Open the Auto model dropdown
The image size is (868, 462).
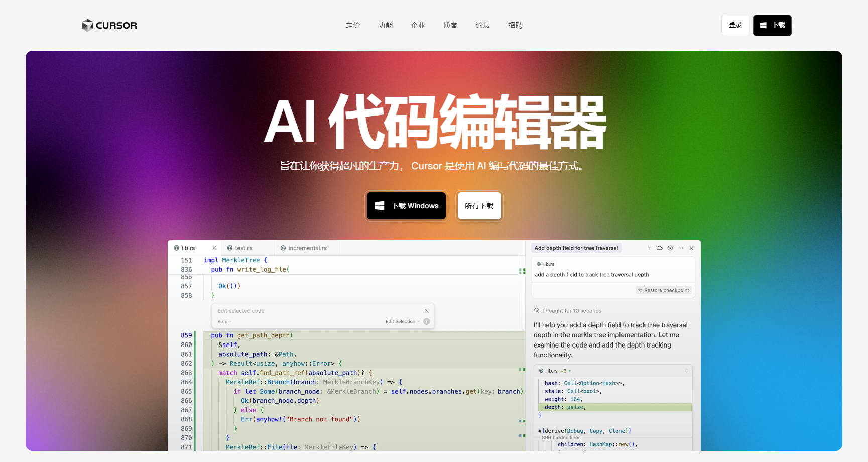point(224,322)
